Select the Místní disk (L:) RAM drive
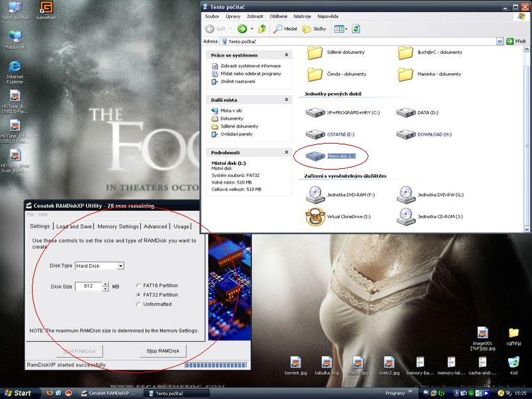Viewport: 532px width, 399px height. click(x=331, y=156)
